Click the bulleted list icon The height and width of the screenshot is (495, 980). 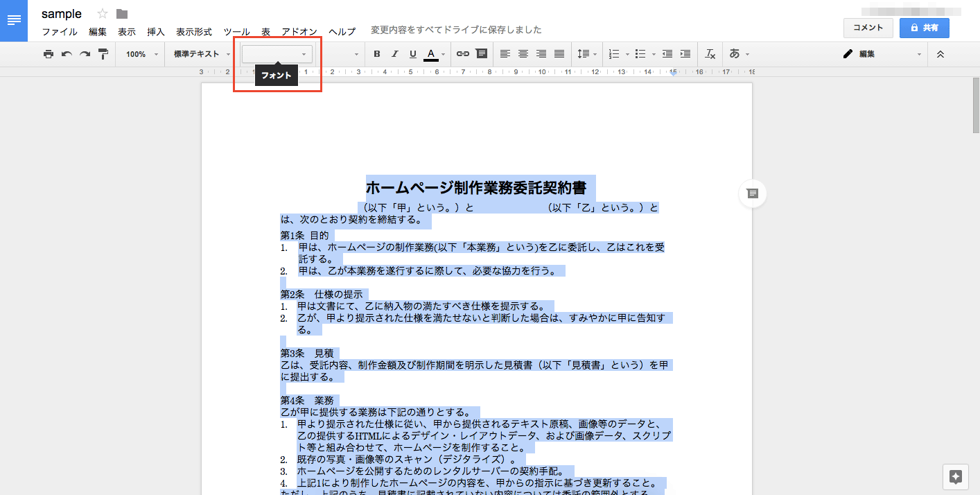point(640,54)
